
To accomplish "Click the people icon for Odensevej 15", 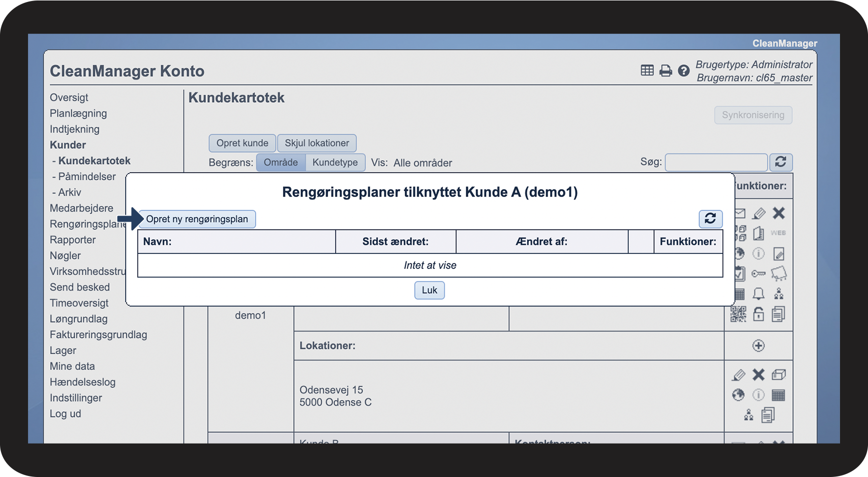I will point(749,415).
